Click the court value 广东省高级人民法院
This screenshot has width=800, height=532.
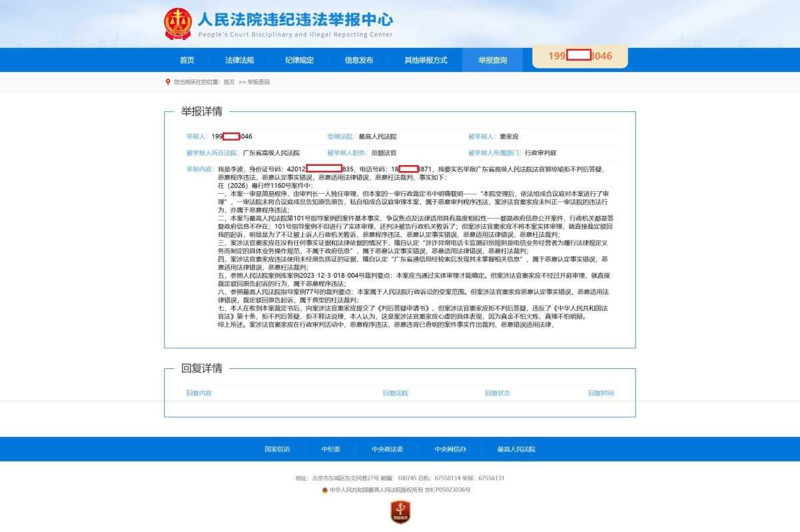click(271, 153)
